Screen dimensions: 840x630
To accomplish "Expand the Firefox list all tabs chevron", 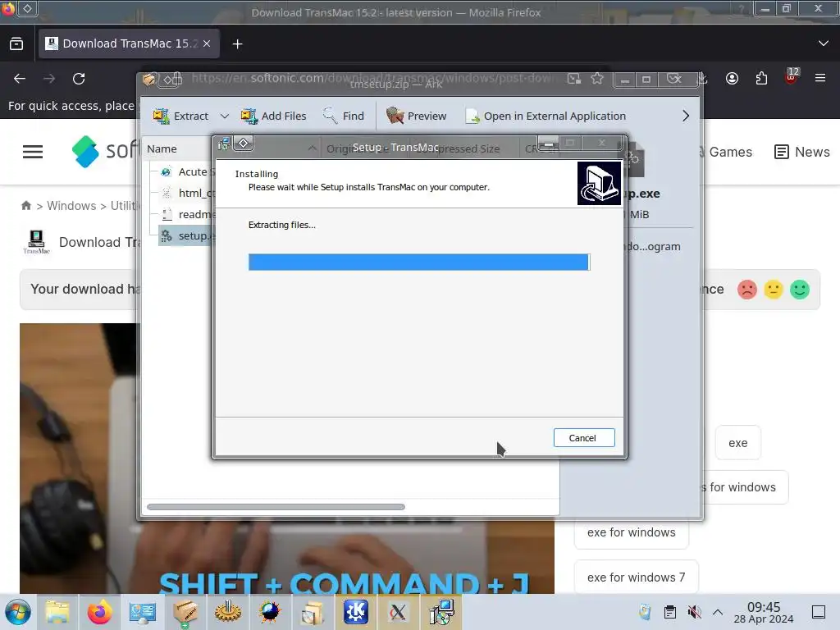I will coord(824,43).
